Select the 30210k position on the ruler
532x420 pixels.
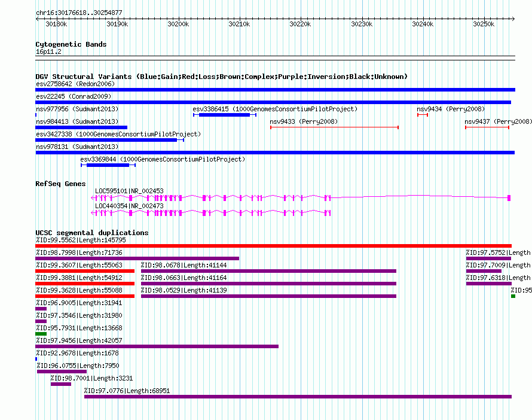239,24
